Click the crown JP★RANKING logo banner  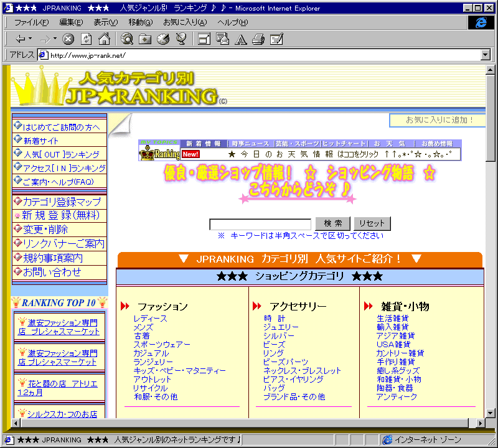tap(120, 86)
